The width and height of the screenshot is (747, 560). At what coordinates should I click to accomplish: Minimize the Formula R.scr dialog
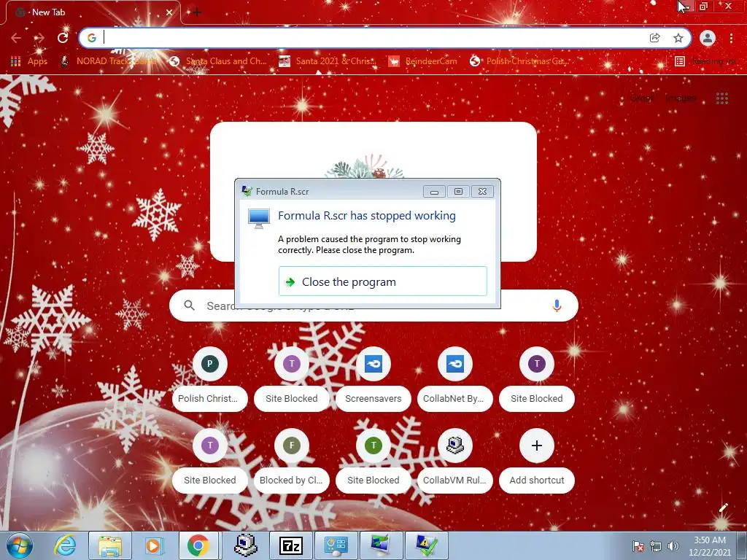434,192
